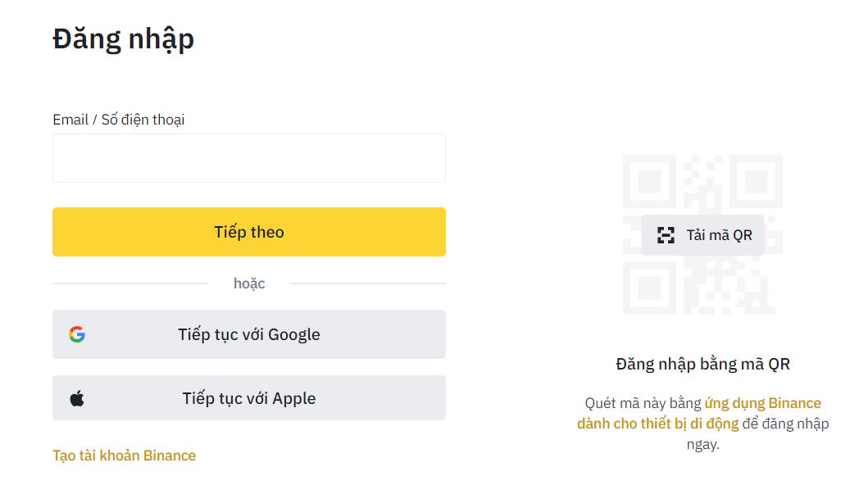Click the Đăng nhập page heading
The image size is (868, 499).
click(x=124, y=39)
